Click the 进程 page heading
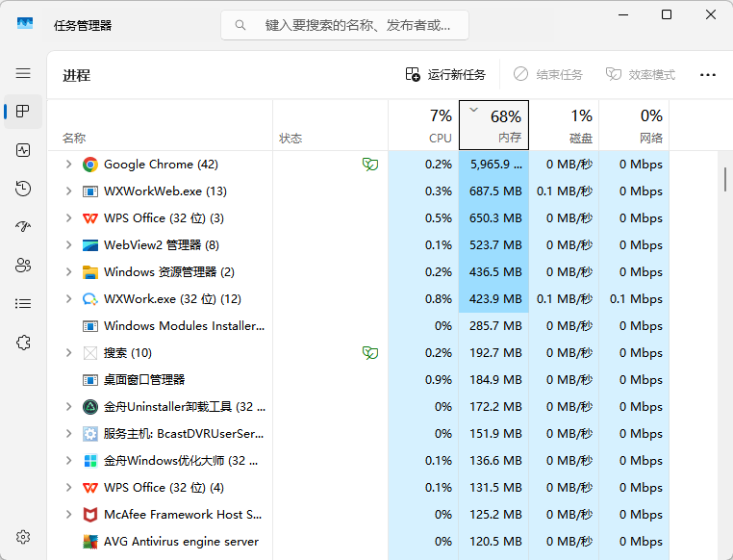Viewport: 733px width, 560px height. [77, 75]
